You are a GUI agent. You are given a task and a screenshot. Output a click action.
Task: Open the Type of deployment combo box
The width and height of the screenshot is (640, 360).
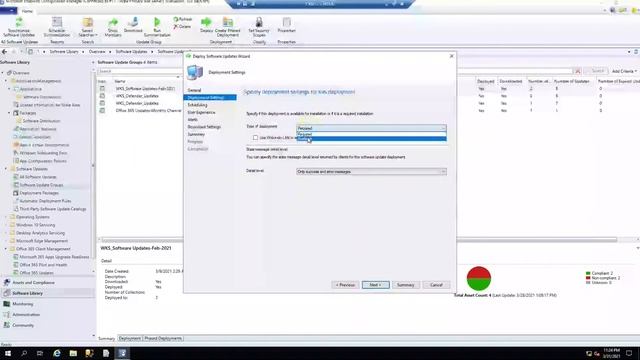pyautogui.click(x=371, y=128)
